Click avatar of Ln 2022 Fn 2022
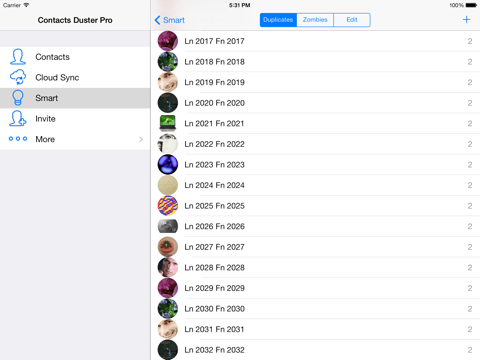This screenshot has width=480, height=360. tap(168, 144)
